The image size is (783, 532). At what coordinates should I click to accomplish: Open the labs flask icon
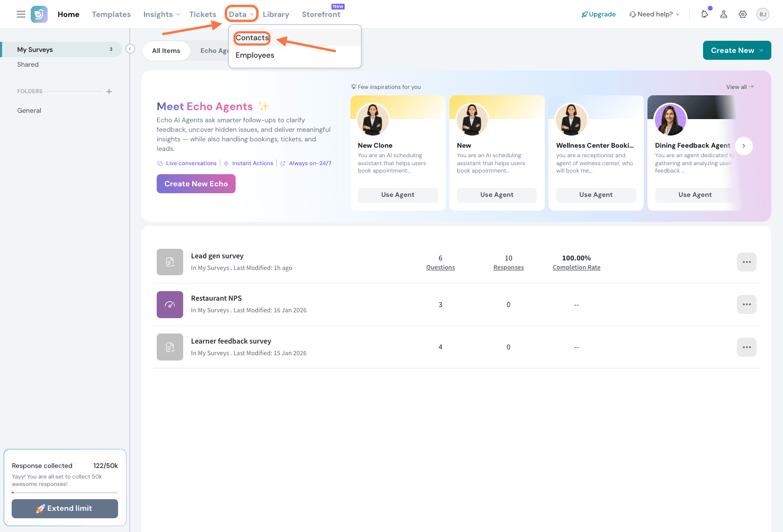tap(724, 14)
